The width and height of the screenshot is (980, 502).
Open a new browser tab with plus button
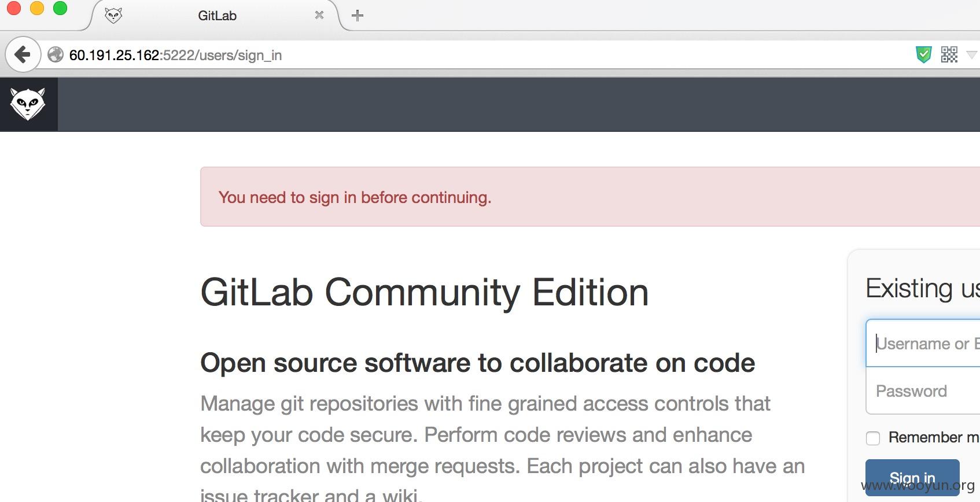pyautogui.click(x=358, y=16)
